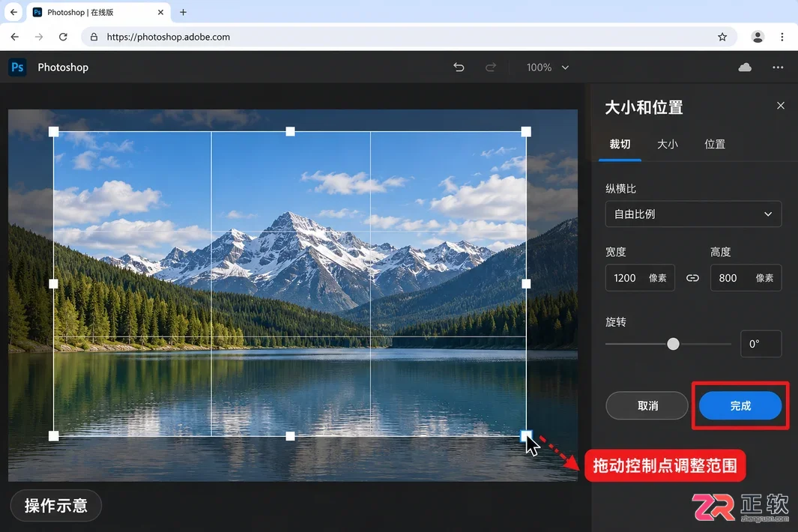Click the tab search arrow button
The image size is (798, 532).
click(13, 12)
